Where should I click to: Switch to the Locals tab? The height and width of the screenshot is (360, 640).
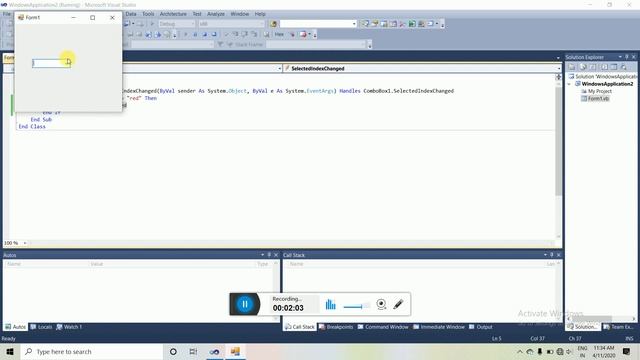pyautogui.click(x=41, y=327)
